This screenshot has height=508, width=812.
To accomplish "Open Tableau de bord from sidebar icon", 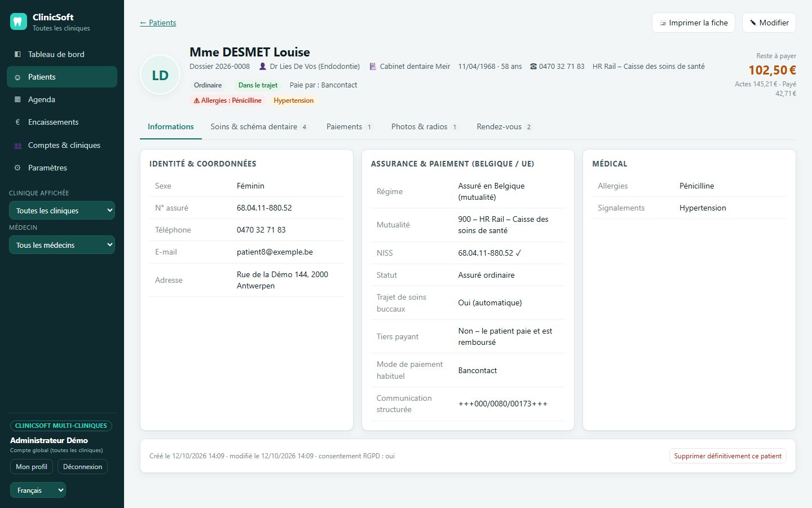I will 17,54.
